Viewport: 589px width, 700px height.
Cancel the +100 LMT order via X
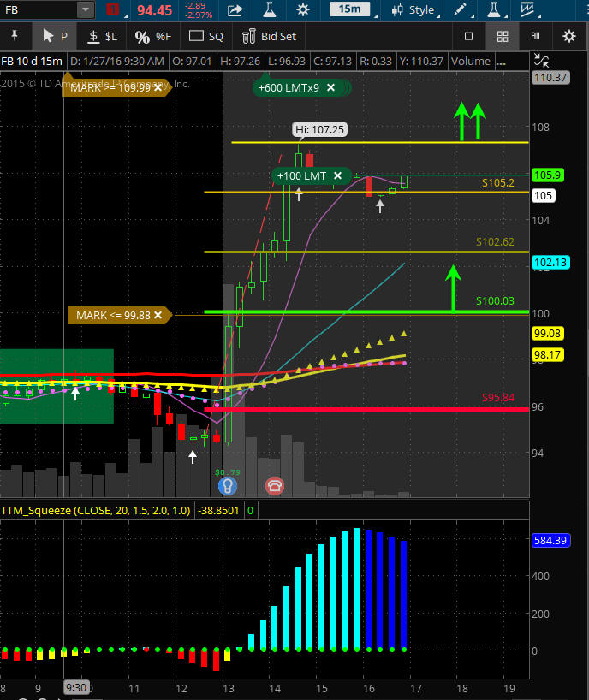pos(337,176)
